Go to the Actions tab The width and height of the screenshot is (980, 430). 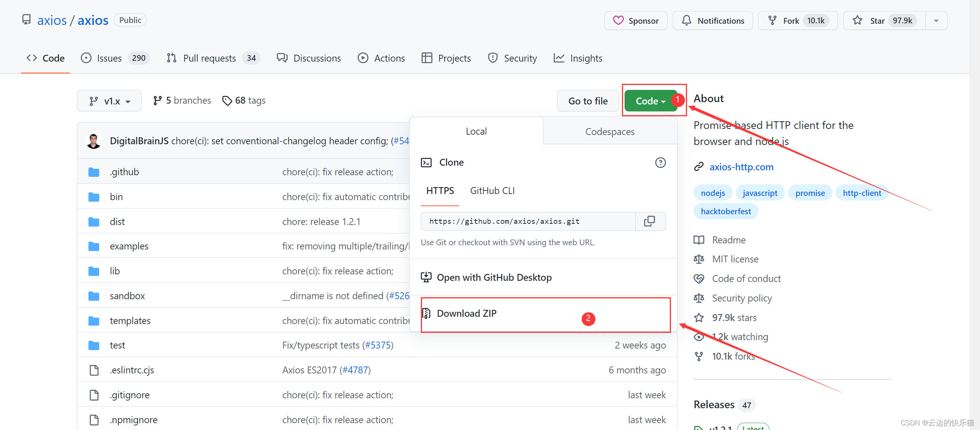coord(381,58)
